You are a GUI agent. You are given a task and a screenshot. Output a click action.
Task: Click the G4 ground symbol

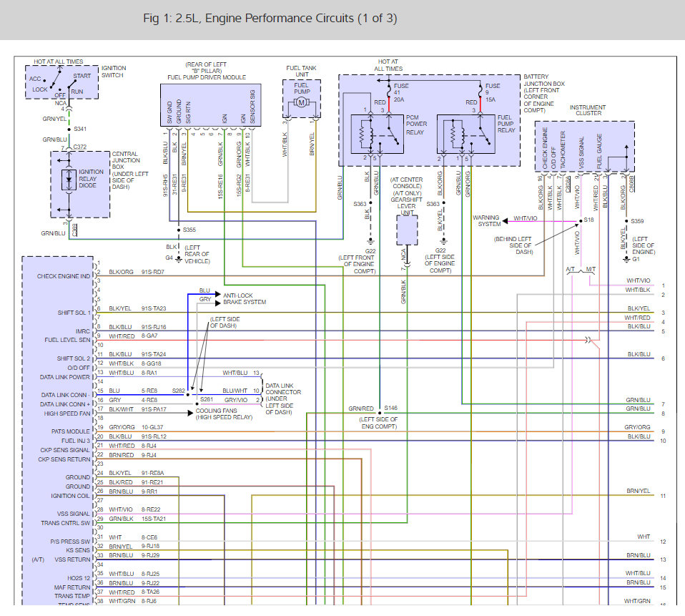click(x=179, y=258)
